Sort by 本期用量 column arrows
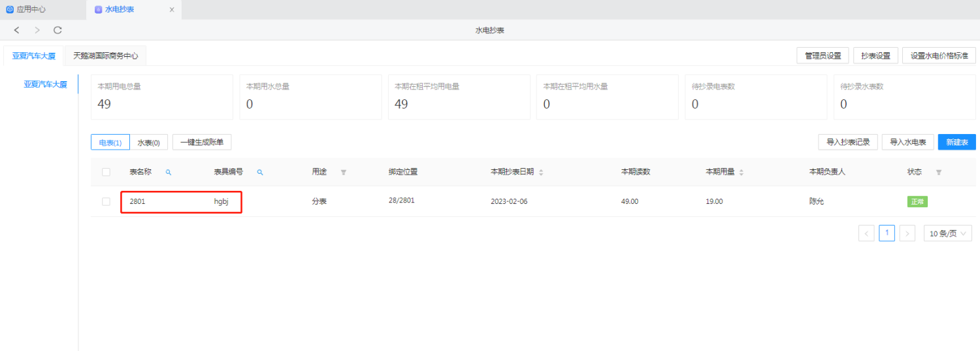 click(x=741, y=173)
